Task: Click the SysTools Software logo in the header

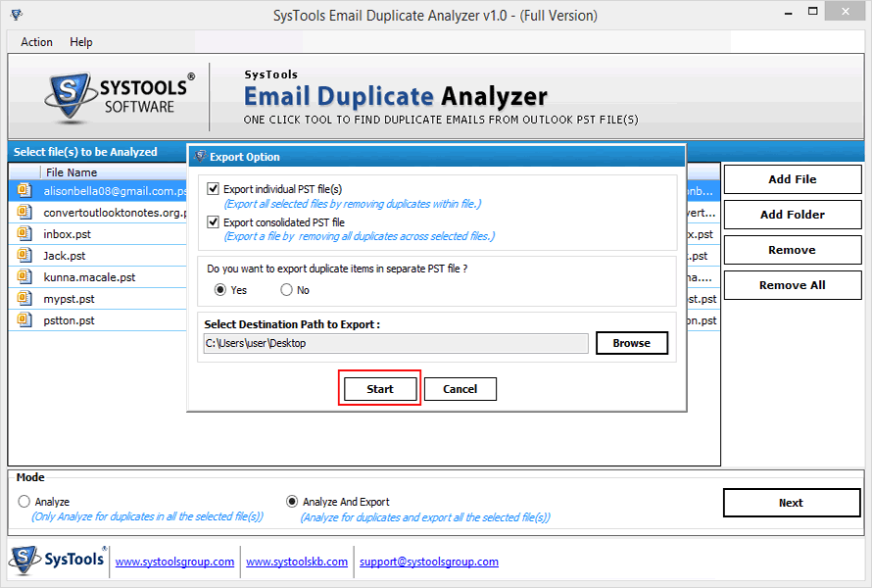Action: click(120, 97)
